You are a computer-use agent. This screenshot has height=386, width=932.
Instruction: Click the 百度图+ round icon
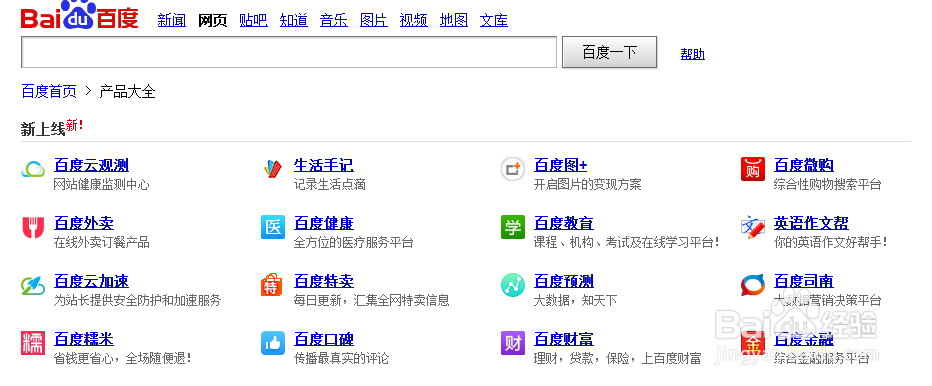513,170
